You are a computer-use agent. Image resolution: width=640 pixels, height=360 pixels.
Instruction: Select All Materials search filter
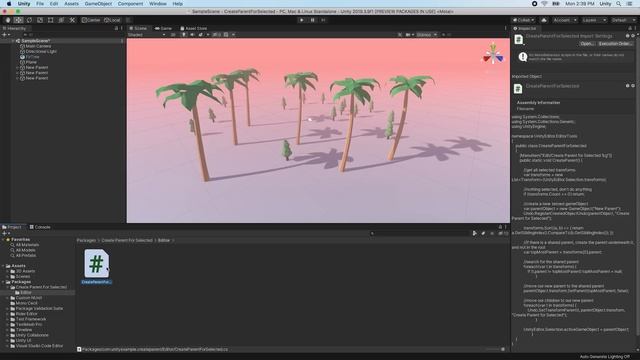tap(27, 245)
